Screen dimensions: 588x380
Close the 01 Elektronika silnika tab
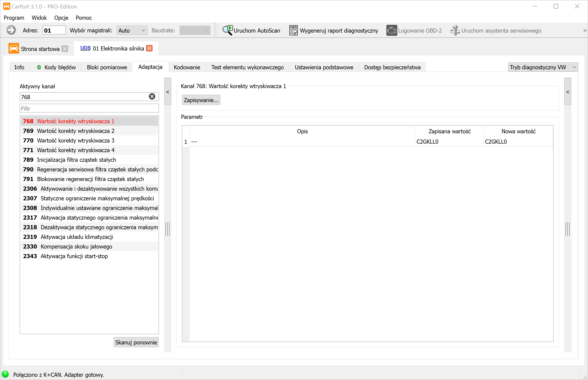[149, 48]
